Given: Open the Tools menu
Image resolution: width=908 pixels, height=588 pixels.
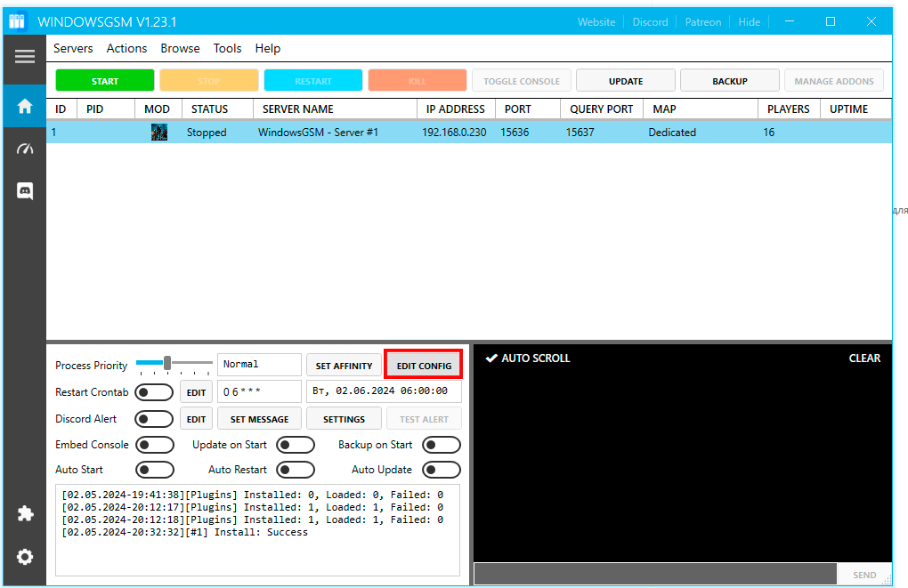Looking at the screenshot, I should coord(227,49).
